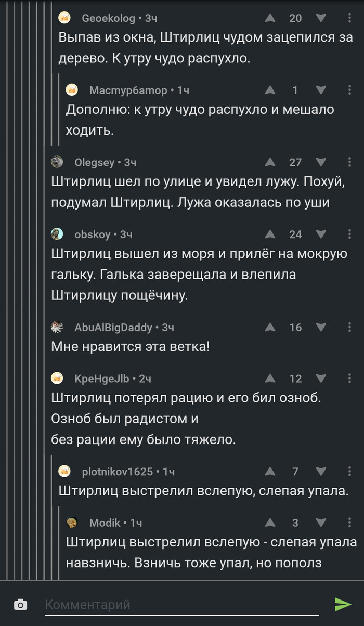Viewport: 364px width, 626px height.
Task: Attach a photo with the camera icon
Action: point(20,605)
